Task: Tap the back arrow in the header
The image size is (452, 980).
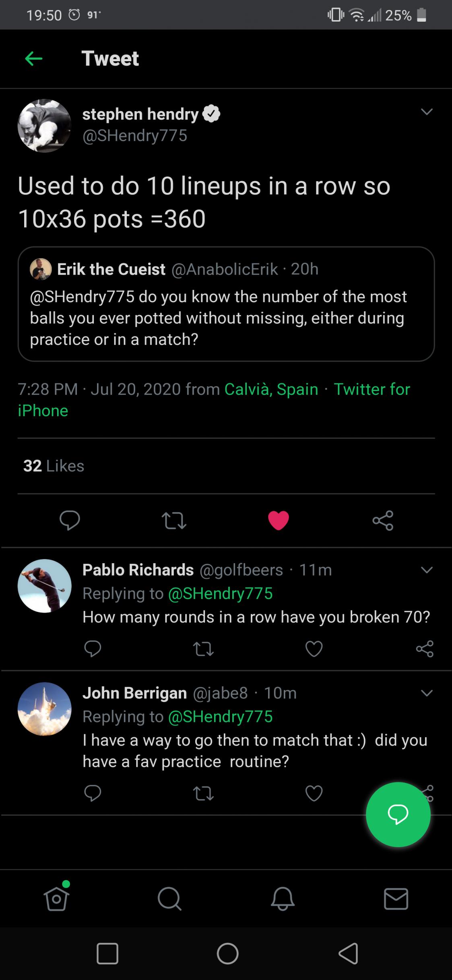Action: click(x=34, y=59)
